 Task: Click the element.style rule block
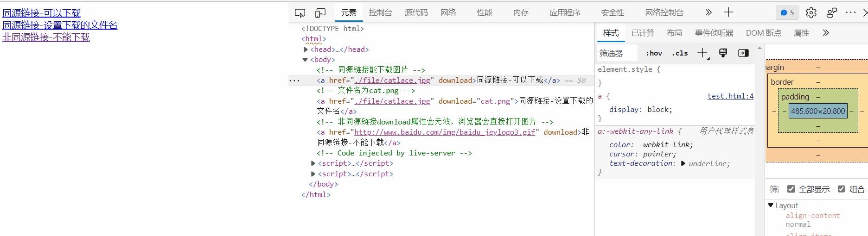pyautogui.click(x=675, y=76)
